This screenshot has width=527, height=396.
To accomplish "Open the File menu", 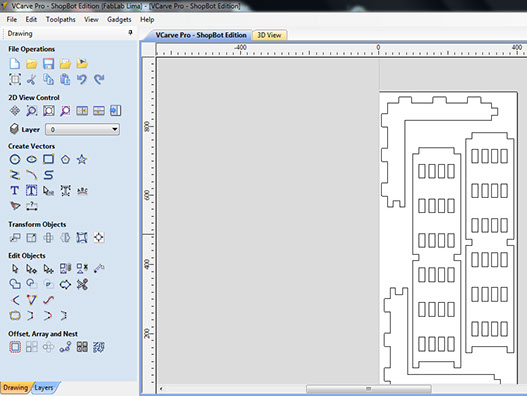I will tap(12, 19).
